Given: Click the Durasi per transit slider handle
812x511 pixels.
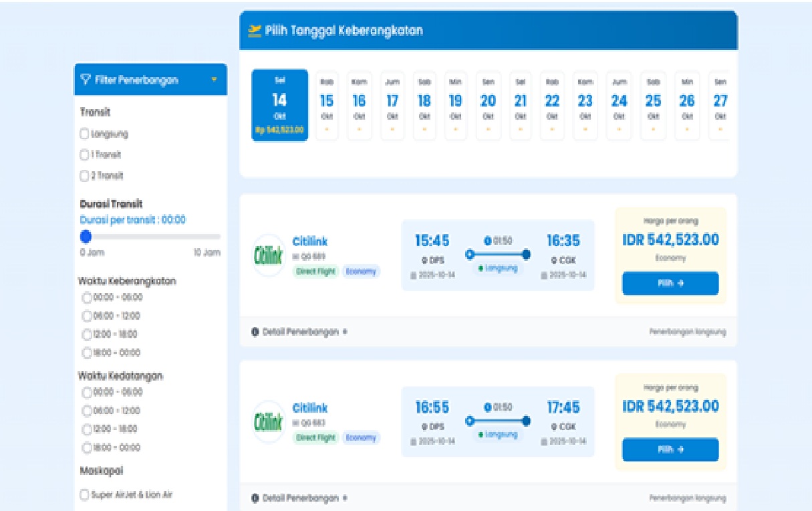Looking at the screenshot, I should pos(86,236).
